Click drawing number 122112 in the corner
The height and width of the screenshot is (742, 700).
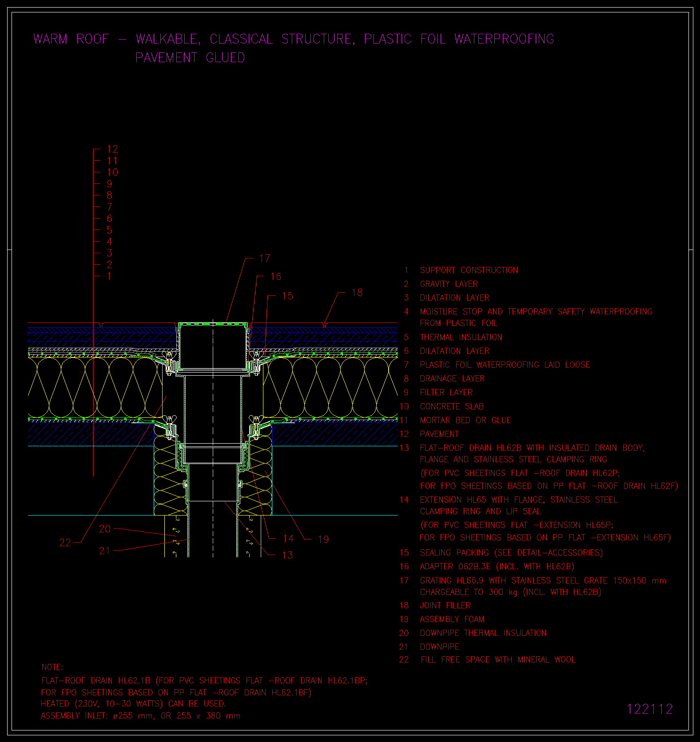coord(650,709)
